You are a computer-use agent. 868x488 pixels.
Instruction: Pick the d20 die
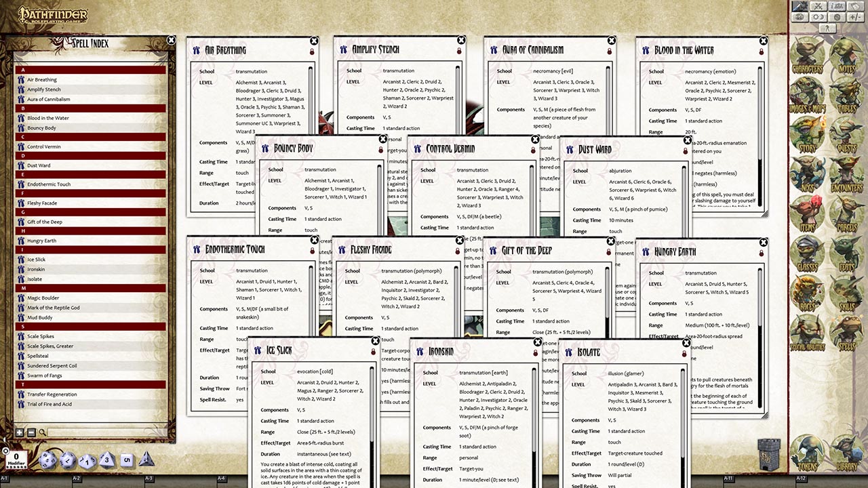pos(47,460)
